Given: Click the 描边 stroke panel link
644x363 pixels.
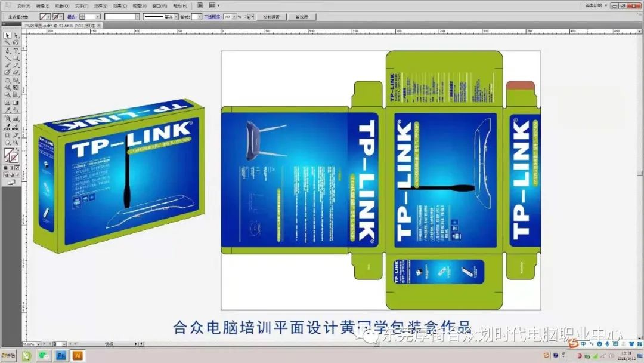Looking at the screenshot, I should coord(72,17).
